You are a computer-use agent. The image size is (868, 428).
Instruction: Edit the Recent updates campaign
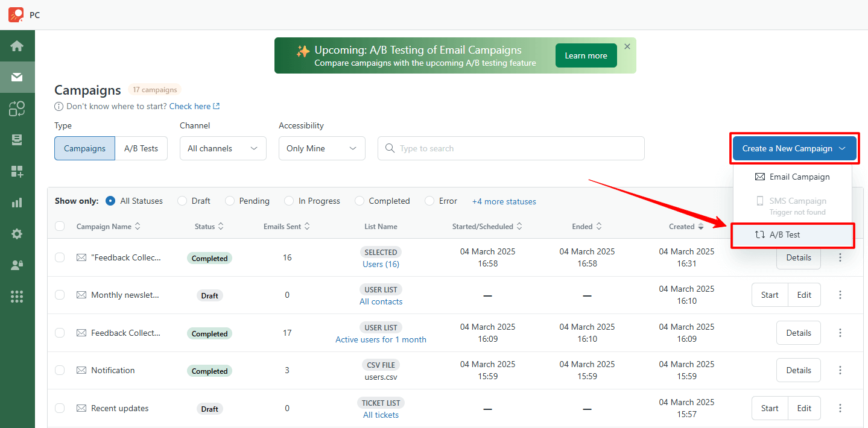pyautogui.click(x=804, y=408)
